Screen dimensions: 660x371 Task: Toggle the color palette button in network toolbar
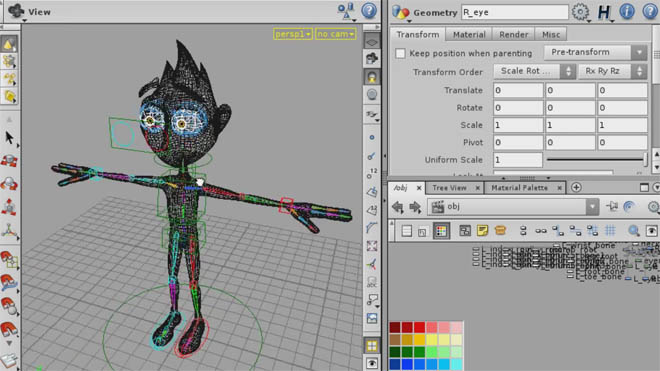point(441,231)
